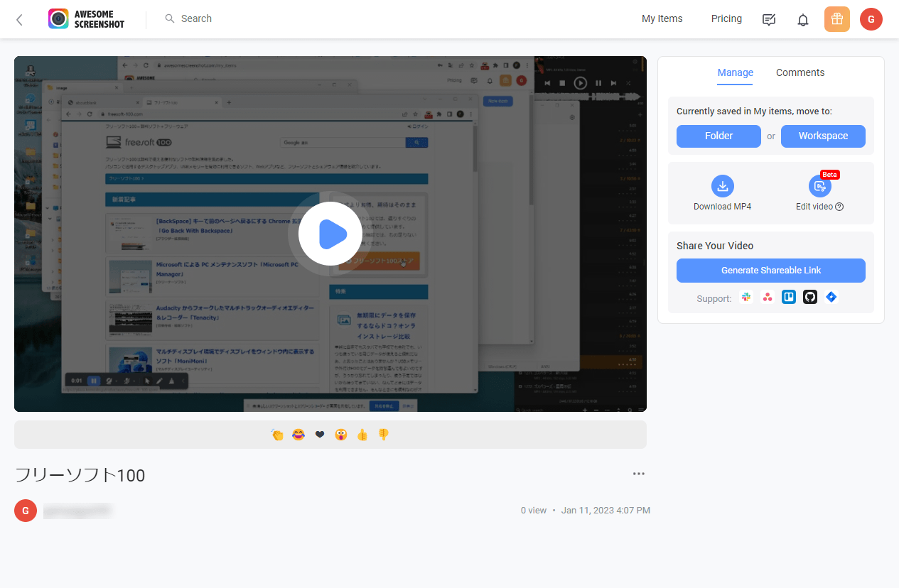The height and width of the screenshot is (588, 899).
Task: Move video to a Folder
Action: click(718, 136)
